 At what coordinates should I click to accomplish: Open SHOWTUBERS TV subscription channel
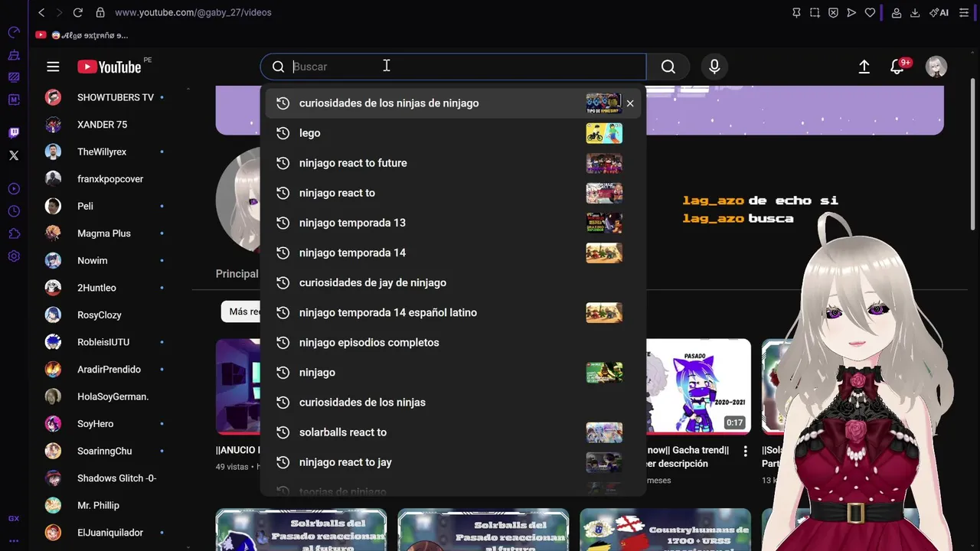coord(105,97)
